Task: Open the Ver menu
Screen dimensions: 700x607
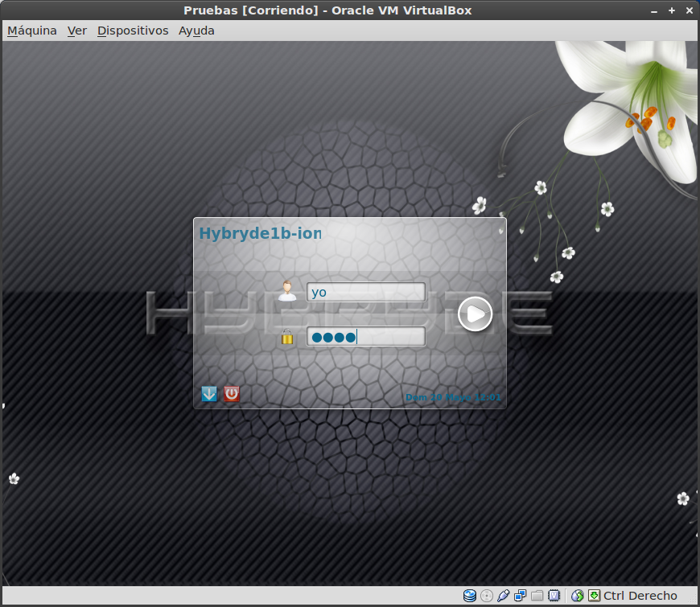Action: pyautogui.click(x=76, y=30)
